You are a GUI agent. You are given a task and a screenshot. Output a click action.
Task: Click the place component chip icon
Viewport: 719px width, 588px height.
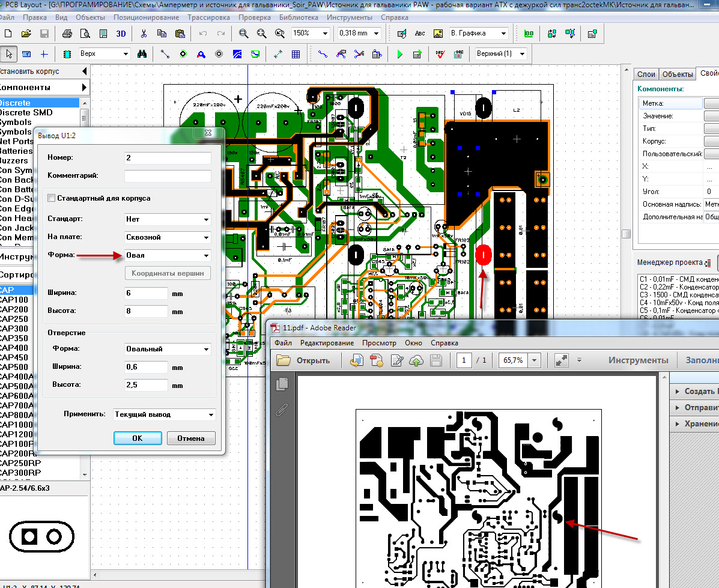tap(67, 54)
